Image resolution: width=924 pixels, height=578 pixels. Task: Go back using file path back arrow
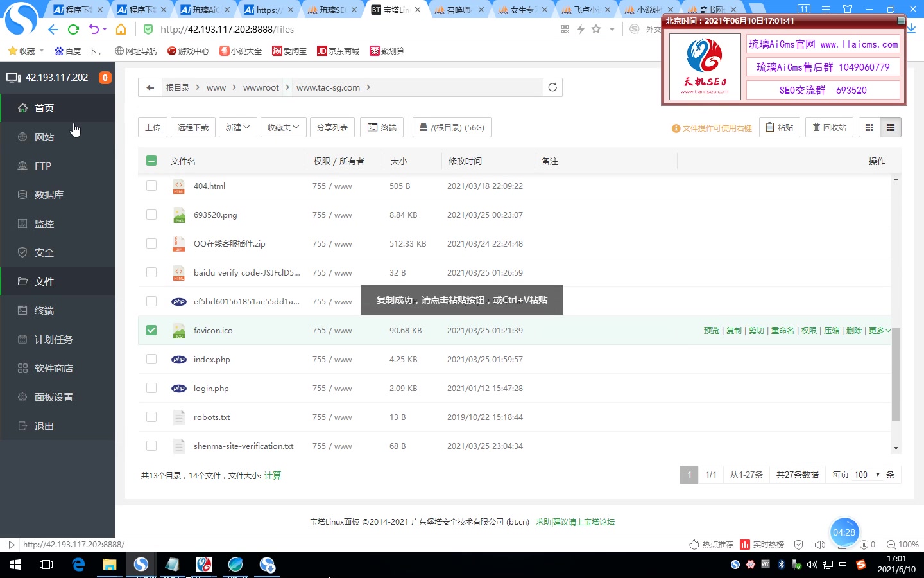point(150,87)
